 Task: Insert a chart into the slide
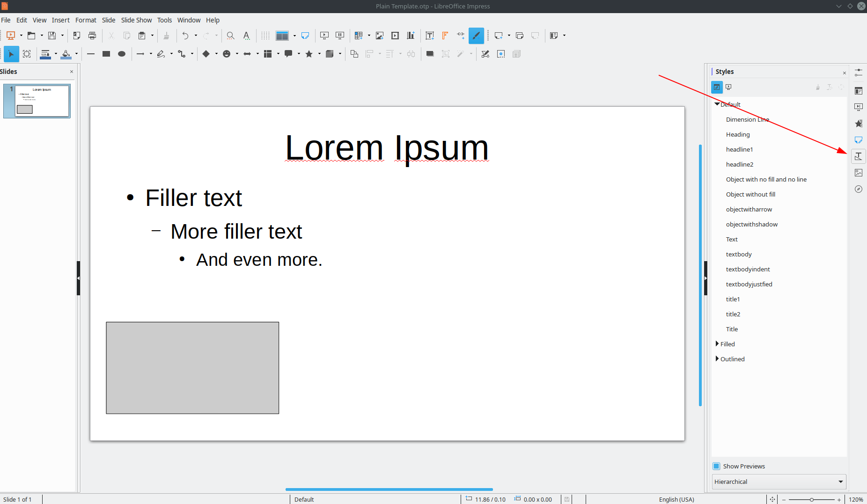click(x=411, y=36)
